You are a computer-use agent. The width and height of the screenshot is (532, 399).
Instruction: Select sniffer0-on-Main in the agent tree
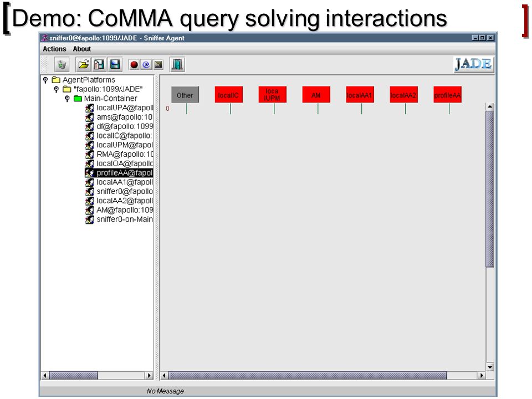pos(119,219)
